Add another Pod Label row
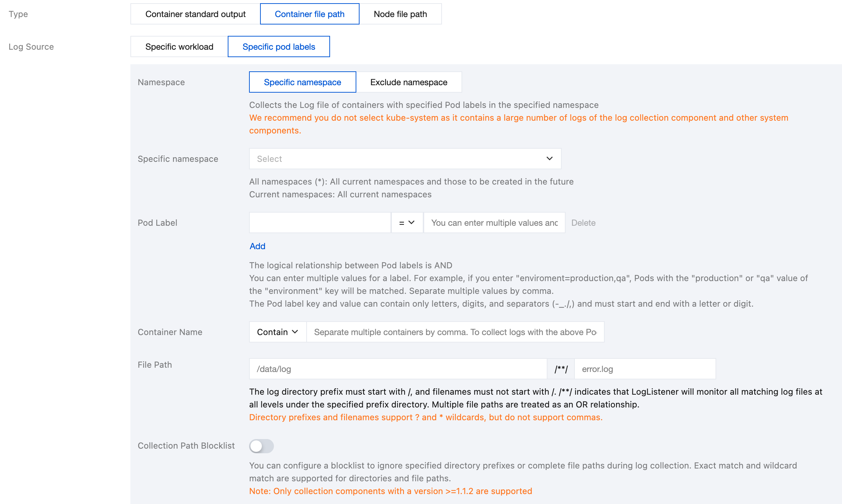This screenshot has width=842, height=504. 257,246
